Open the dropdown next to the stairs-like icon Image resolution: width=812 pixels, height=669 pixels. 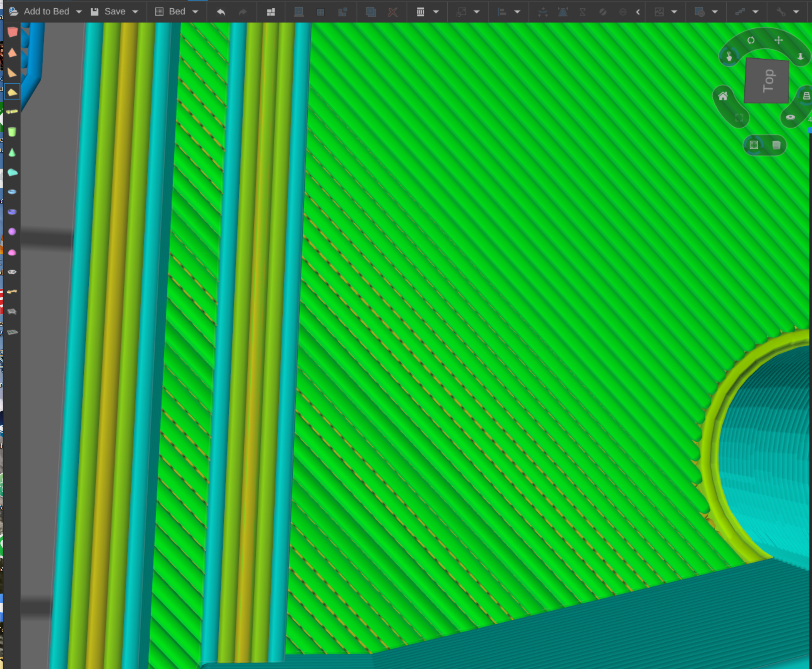(x=755, y=12)
